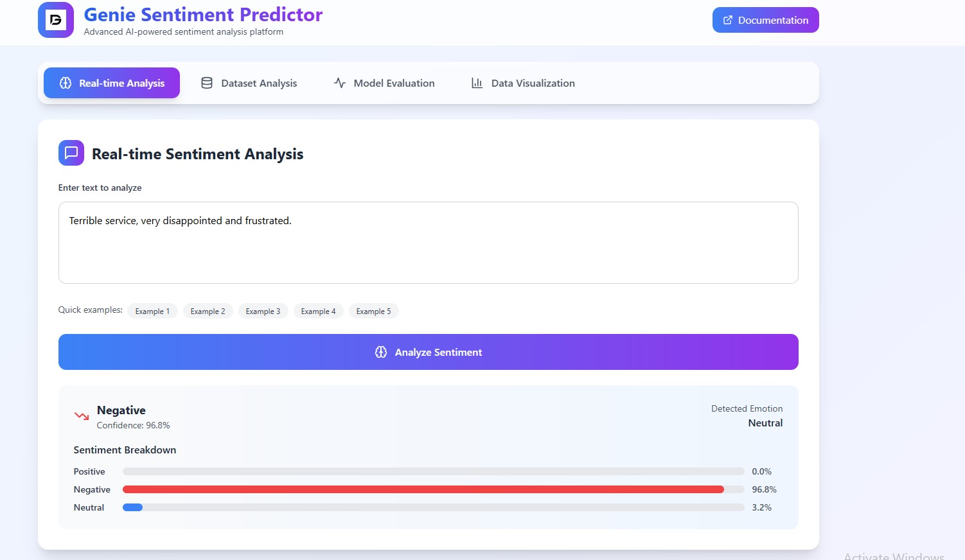Run the Analyze Sentiment button
The height and width of the screenshot is (560, 965).
point(429,352)
